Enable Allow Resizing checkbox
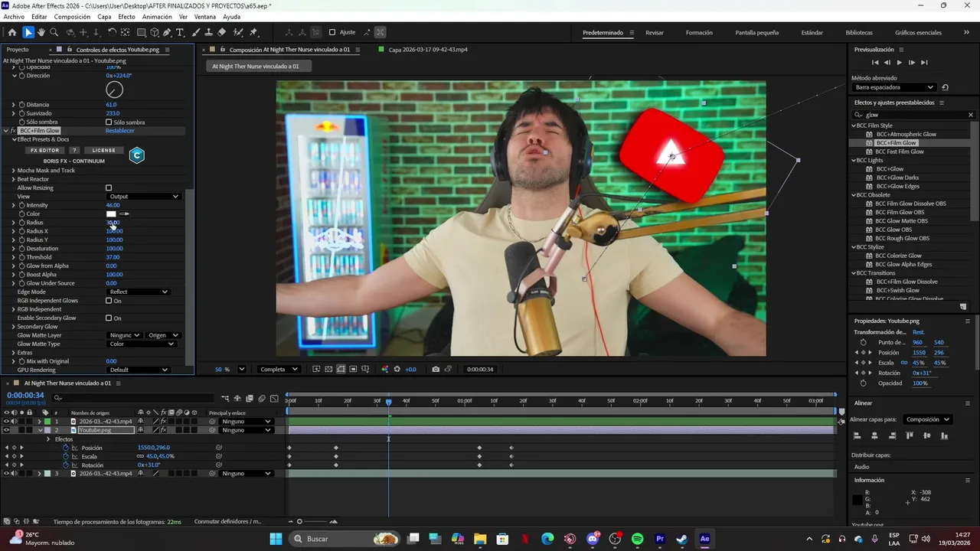 click(109, 187)
